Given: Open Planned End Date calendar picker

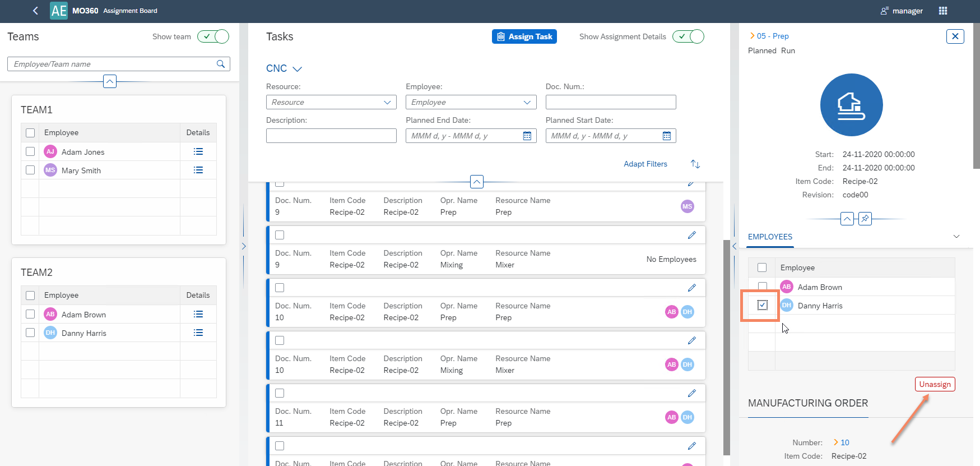Looking at the screenshot, I should tap(527, 136).
